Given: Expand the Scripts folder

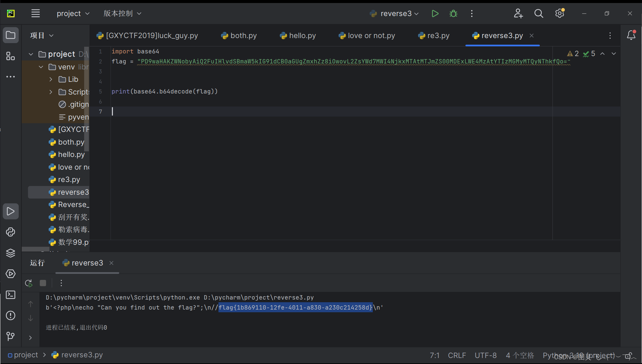Looking at the screenshot, I should (x=51, y=92).
